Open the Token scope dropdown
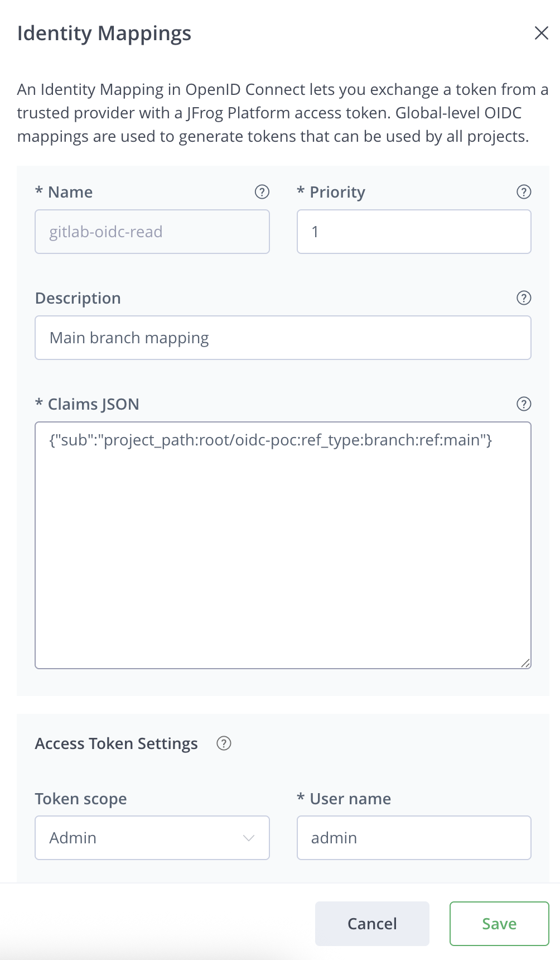560x960 pixels. pyautogui.click(x=152, y=838)
